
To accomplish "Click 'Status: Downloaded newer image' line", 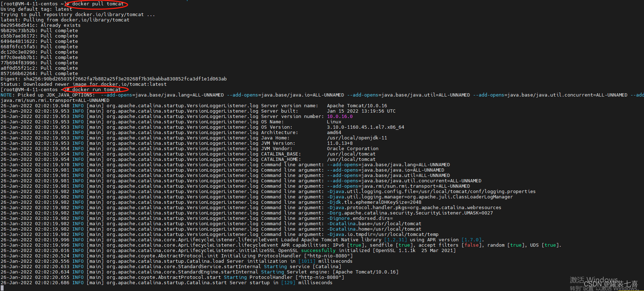I will (83, 84).
